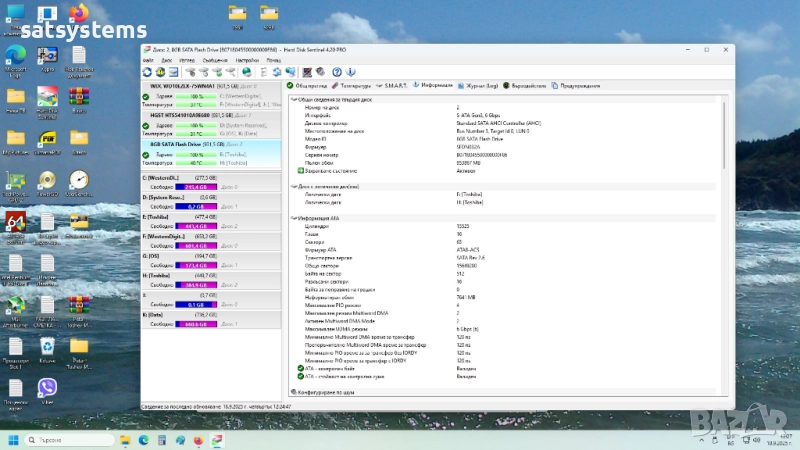Viewport: 800px width, 450px height.
Task: Click the blue question mark help icon
Action: pos(337,72)
